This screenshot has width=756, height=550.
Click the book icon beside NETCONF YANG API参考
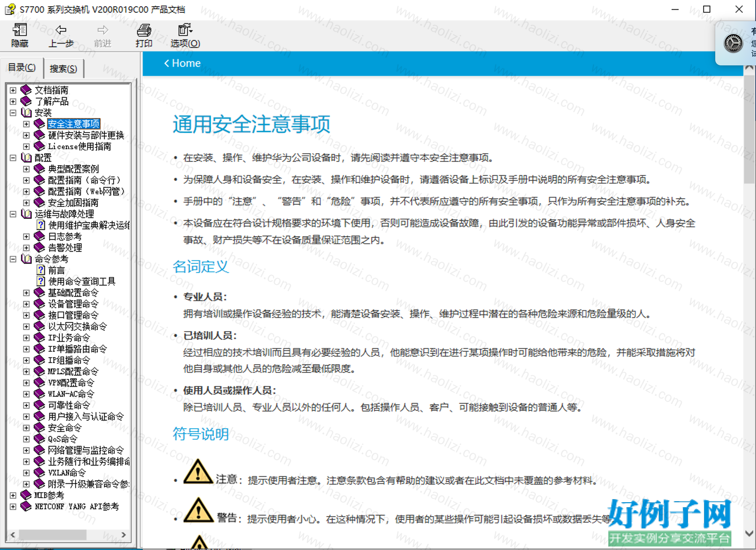click(26, 506)
